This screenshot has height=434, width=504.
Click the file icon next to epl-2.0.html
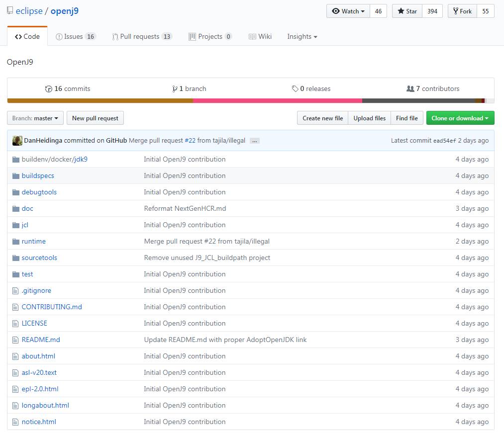coord(15,389)
